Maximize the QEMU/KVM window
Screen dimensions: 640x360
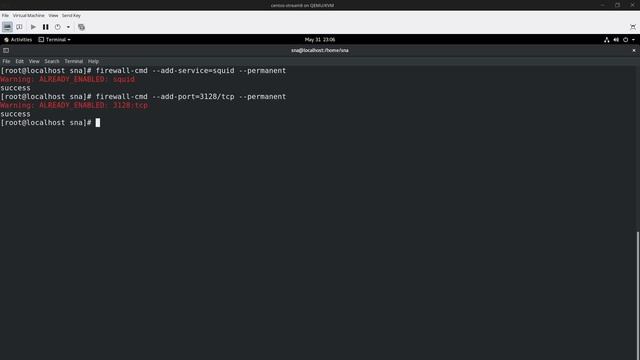pyautogui.click(x=617, y=5)
